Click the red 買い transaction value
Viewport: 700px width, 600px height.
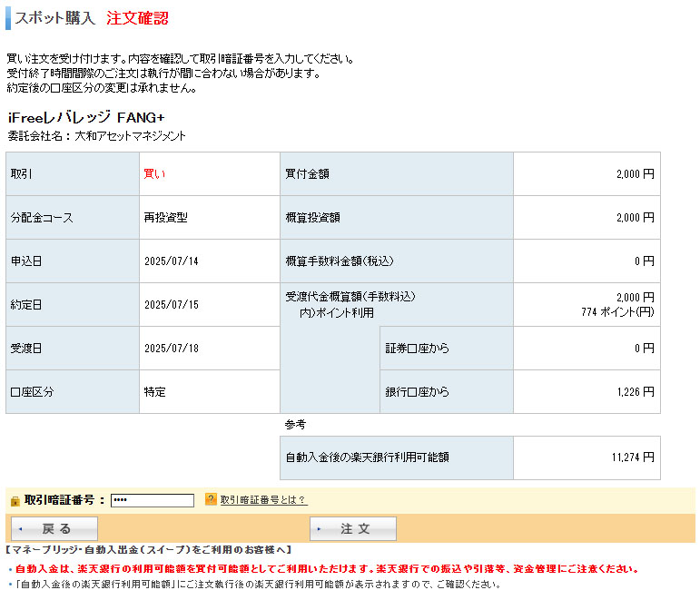coord(154,173)
